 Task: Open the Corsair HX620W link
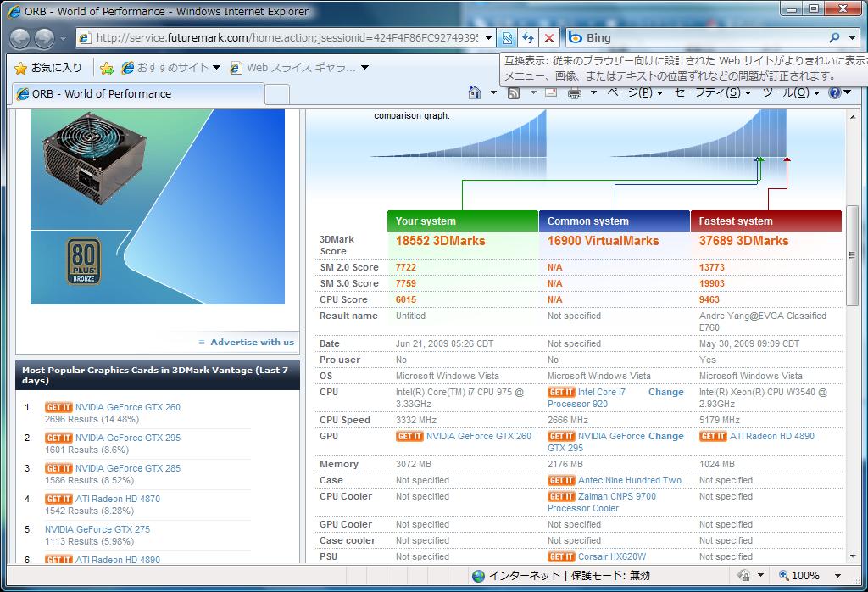[612, 556]
